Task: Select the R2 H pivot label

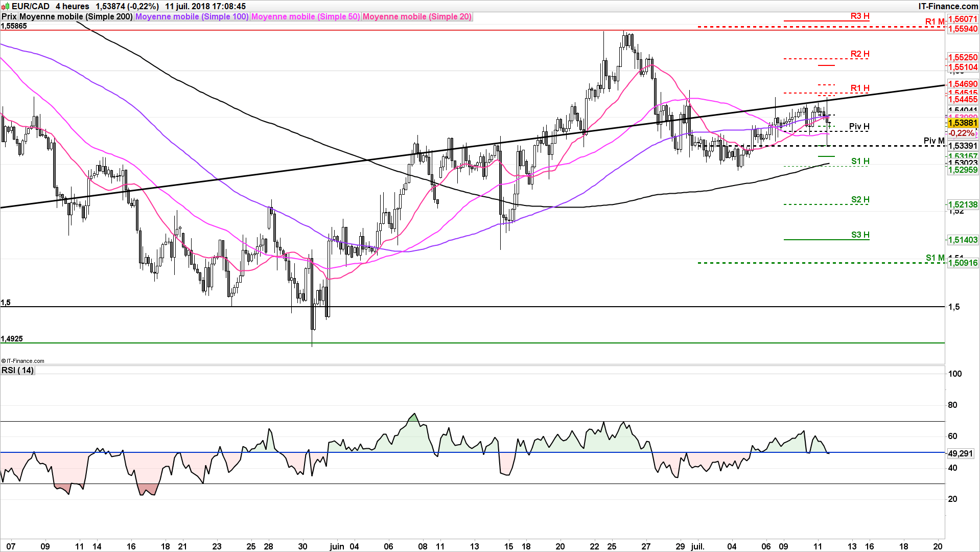Action: pyautogui.click(x=860, y=54)
